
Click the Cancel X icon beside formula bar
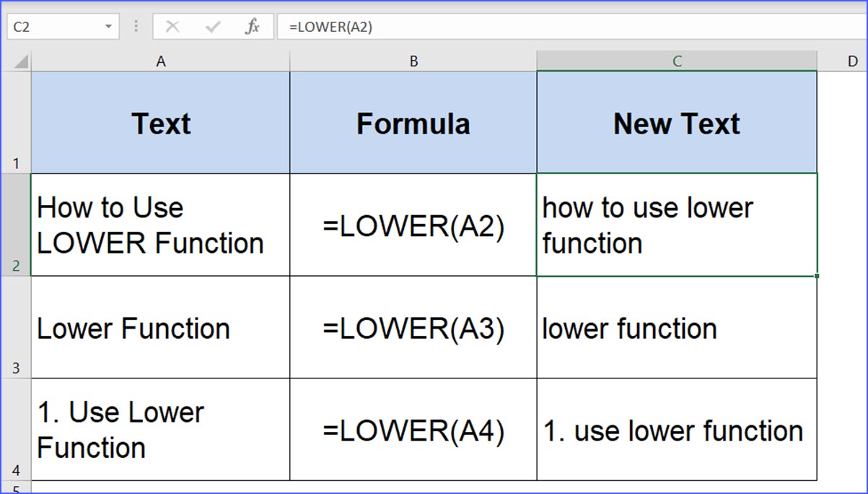(172, 26)
